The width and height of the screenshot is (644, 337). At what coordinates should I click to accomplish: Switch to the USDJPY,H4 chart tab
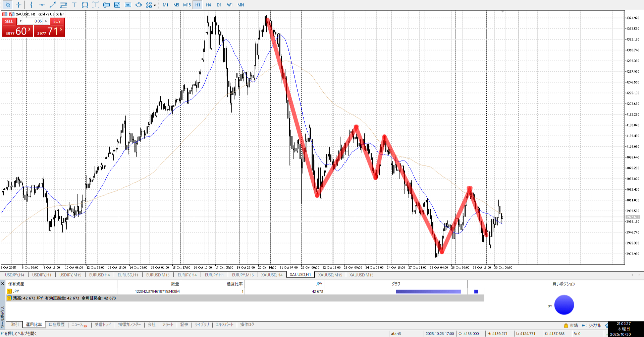point(14,275)
